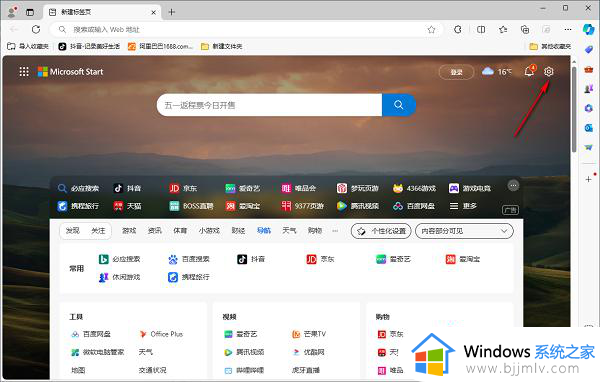Open the browser extensions icon

click(x=458, y=29)
